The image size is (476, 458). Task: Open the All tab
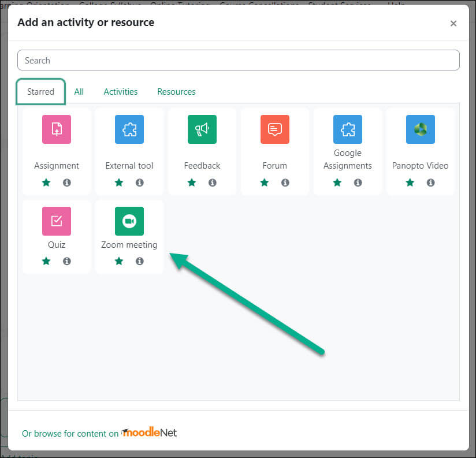[79, 92]
